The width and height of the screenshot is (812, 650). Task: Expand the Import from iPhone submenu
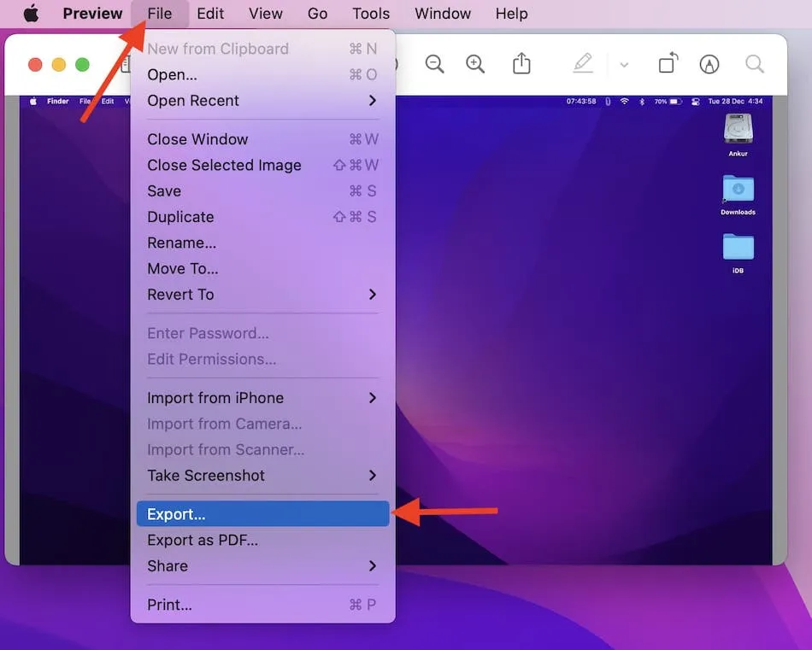[262, 398]
